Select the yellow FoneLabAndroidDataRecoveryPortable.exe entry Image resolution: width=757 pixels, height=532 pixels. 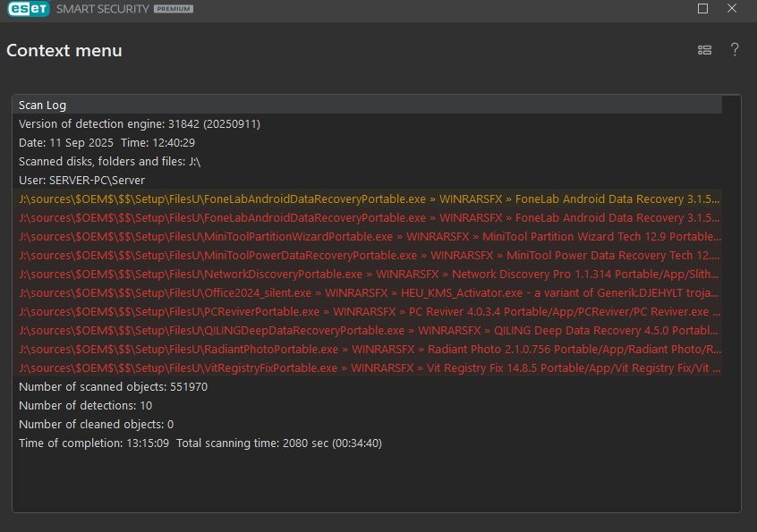coord(368,199)
